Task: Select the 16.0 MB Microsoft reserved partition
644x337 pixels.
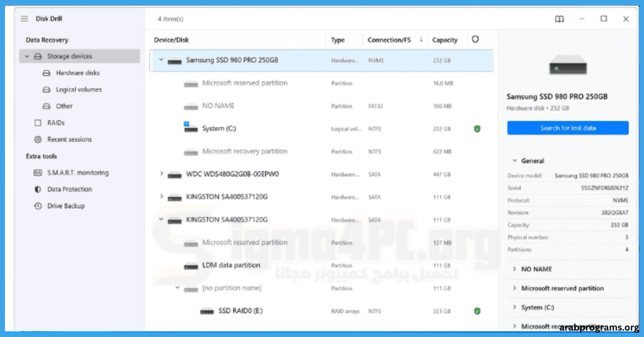Action: point(321,84)
